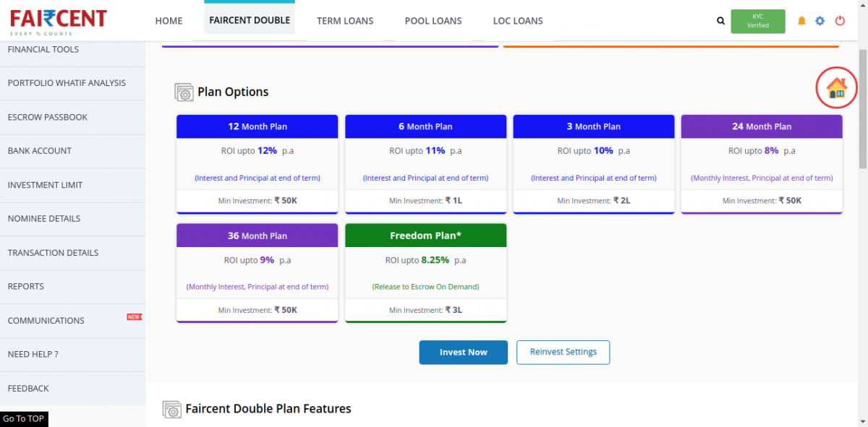The image size is (868, 427).
Task: Go to POOL LOANS tab
Action: click(433, 21)
